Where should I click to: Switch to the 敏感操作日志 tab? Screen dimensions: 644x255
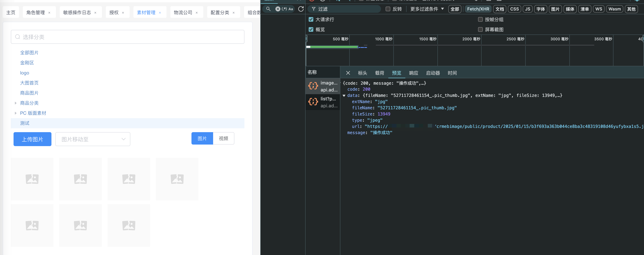(x=77, y=12)
